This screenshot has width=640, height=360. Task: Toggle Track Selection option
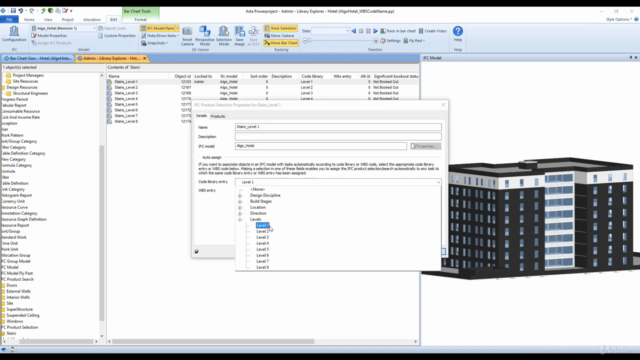pyautogui.click(x=280, y=28)
